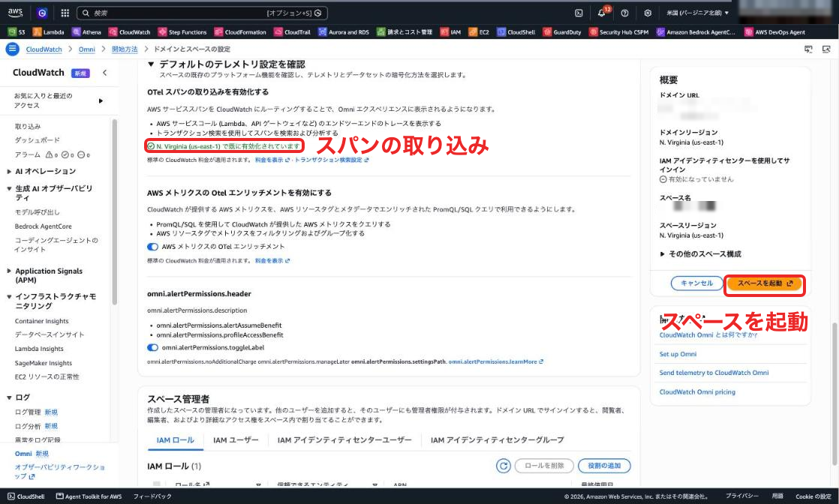This screenshot has width=839, height=504.
Task: Open the CloudWatch favorite shortcut
Action: point(130,32)
